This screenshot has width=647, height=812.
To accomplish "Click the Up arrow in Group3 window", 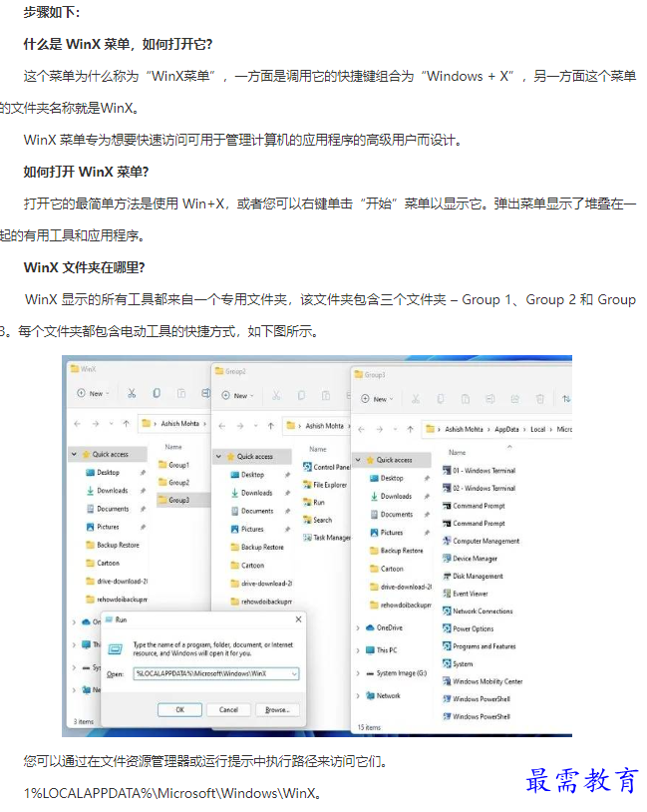I will click(410, 429).
